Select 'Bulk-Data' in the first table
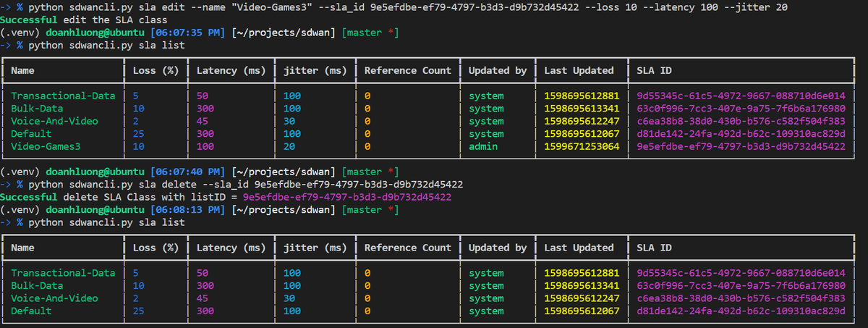This screenshot has height=328, width=868. (37, 109)
